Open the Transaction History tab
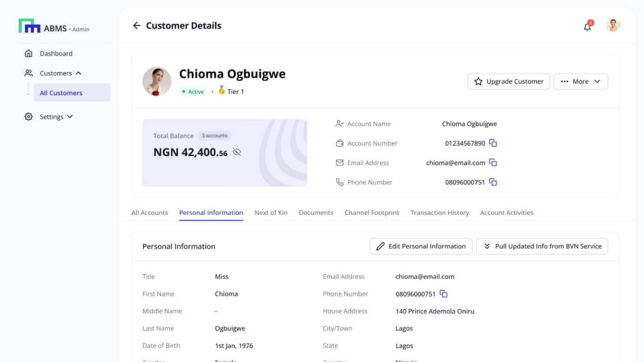Viewport: 644px width, 362px height. (439, 213)
